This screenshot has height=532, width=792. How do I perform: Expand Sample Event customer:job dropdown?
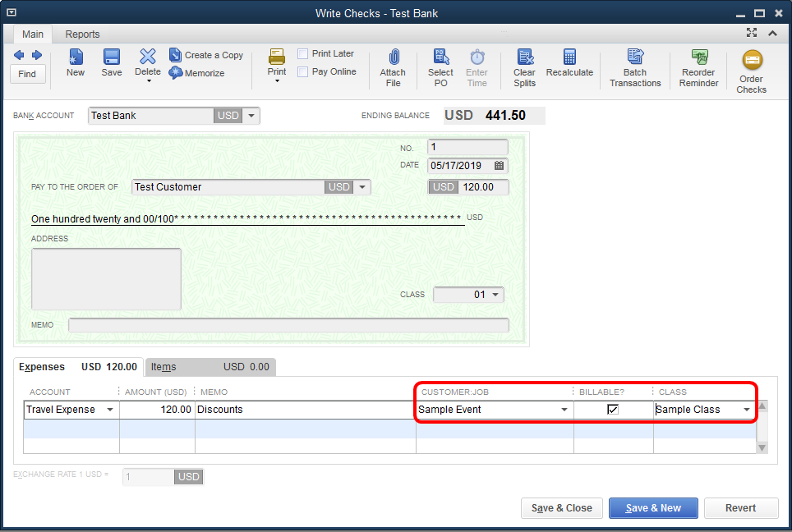tap(564, 410)
